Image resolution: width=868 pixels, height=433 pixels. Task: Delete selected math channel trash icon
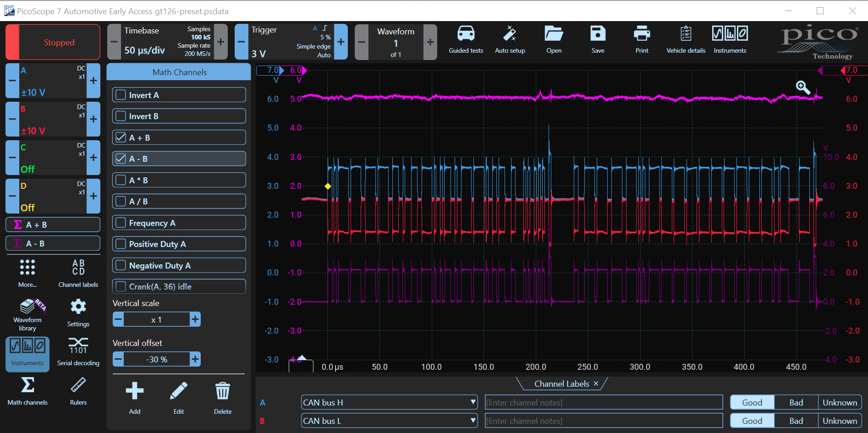[x=223, y=398]
